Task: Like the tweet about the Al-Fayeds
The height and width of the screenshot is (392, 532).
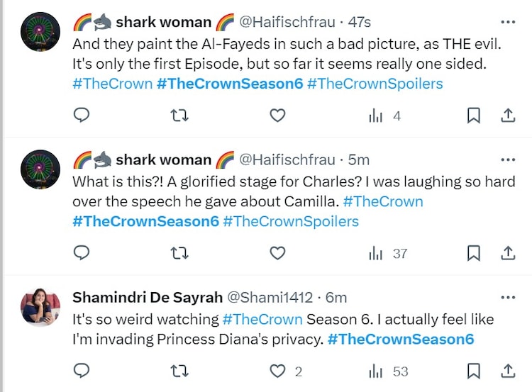Action: pyautogui.click(x=278, y=116)
